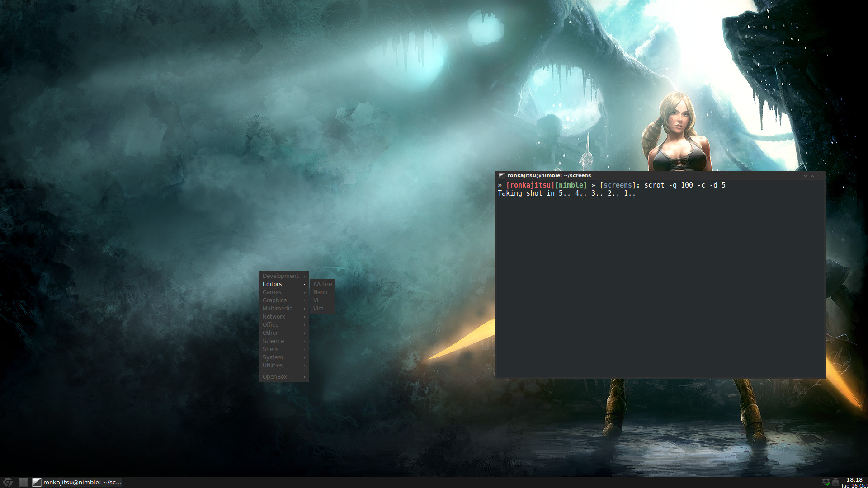Expand the Utilities menu arrow
This screenshot has height=488, width=868.
click(304, 366)
